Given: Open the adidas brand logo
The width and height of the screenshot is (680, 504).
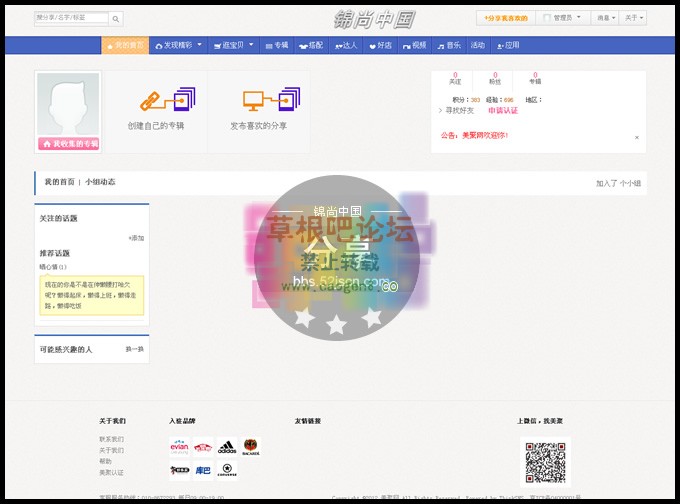Looking at the screenshot, I should [x=227, y=447].
